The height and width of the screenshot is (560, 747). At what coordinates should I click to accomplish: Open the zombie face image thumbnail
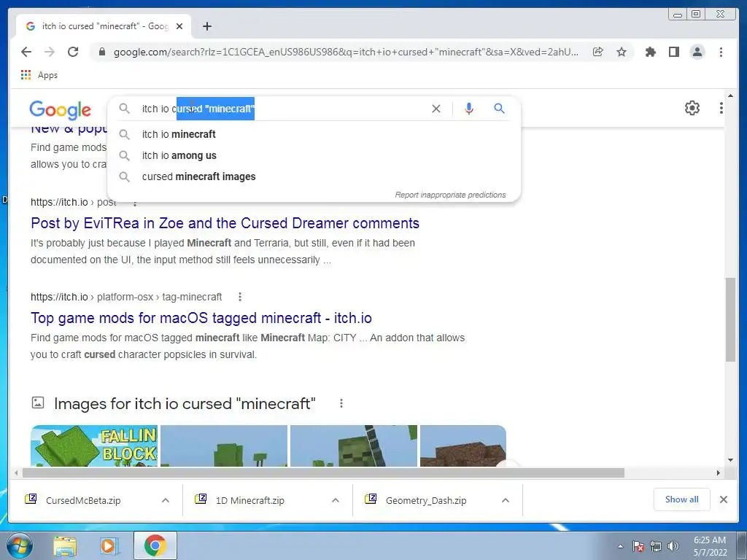pyautogui.click(x=354, y=446)
